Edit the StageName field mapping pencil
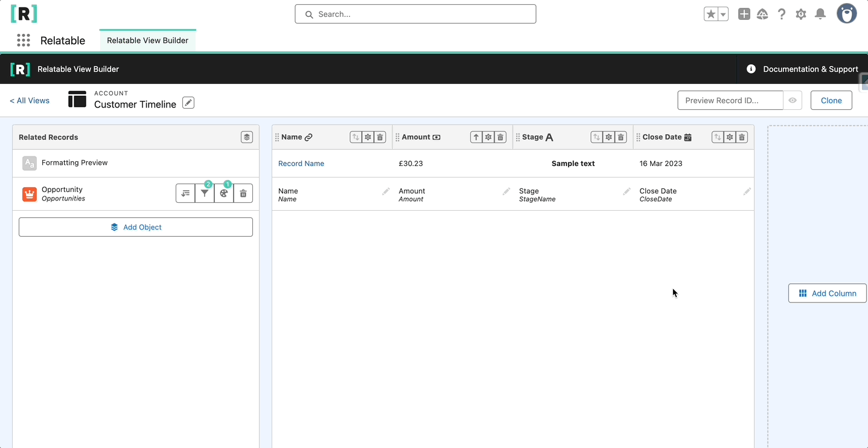The width and height of the screenshot is (868, 448). (x=627, y=191)
